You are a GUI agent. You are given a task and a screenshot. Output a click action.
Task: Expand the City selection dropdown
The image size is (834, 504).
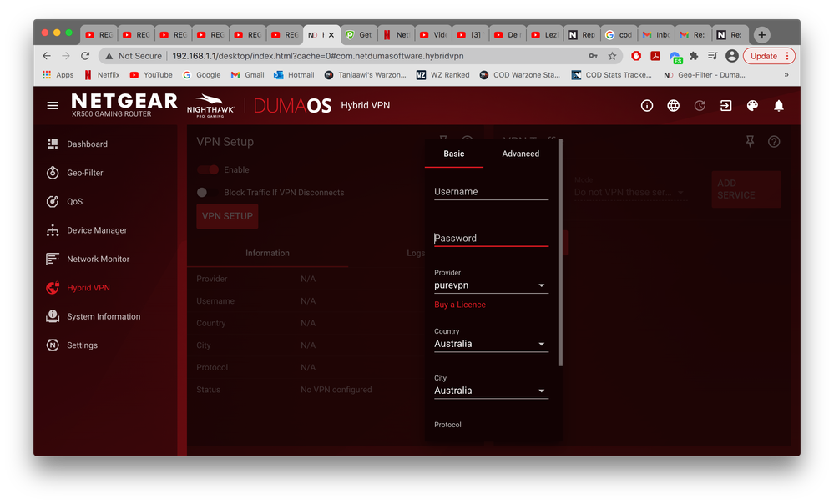tap(490, 390)
